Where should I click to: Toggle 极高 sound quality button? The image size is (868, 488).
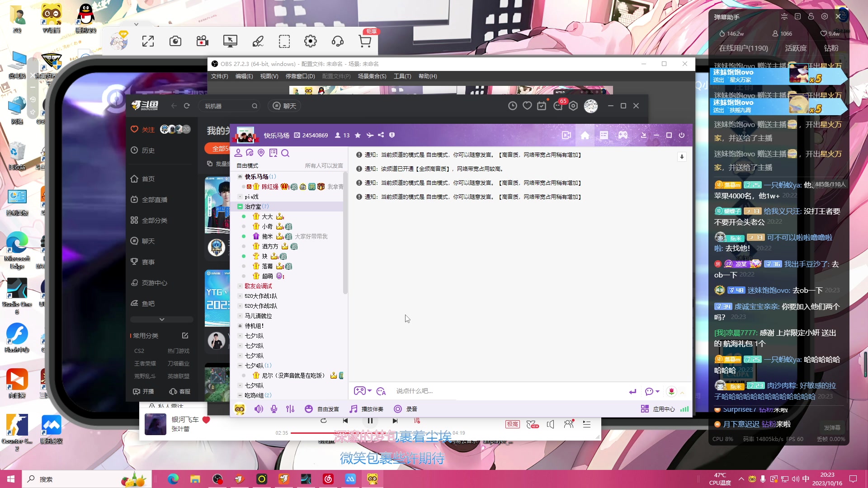point(512,424)
